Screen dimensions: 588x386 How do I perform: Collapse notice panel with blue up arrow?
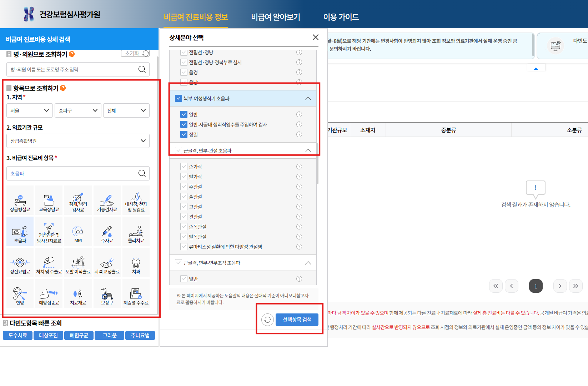(536, 69)
